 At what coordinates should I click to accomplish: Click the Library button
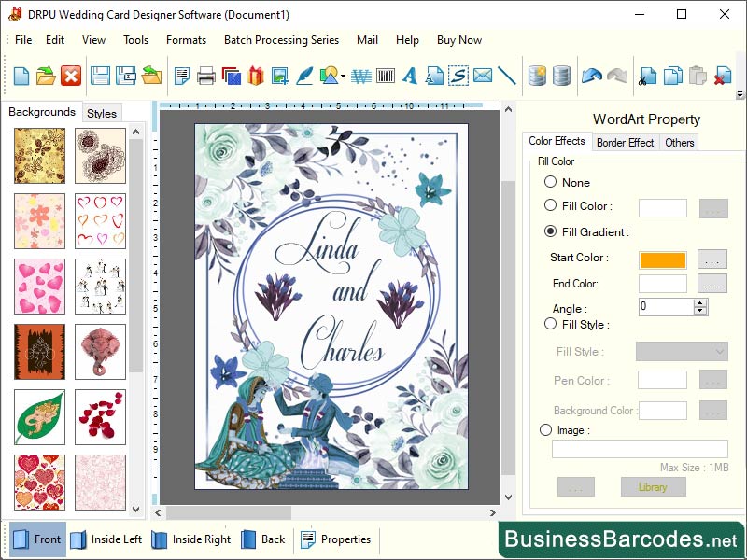653,486
